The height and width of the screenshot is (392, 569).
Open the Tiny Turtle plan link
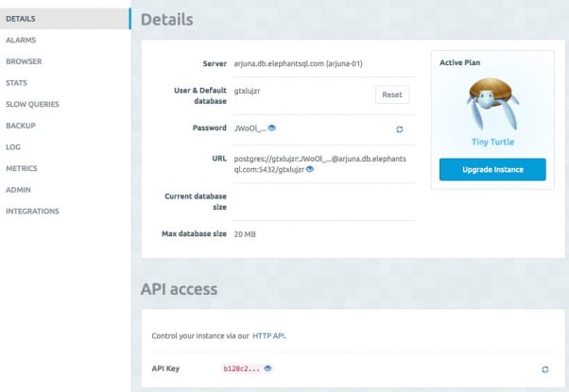492,142
